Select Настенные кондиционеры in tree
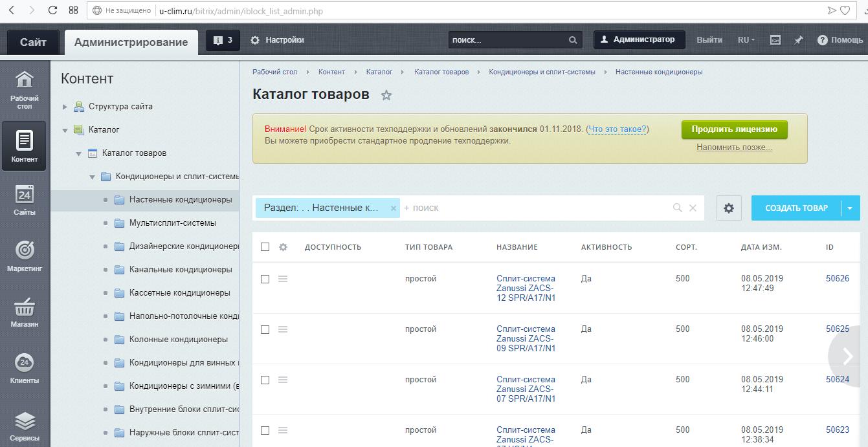This screenshot has height=447, width=868. coord(181,200)
